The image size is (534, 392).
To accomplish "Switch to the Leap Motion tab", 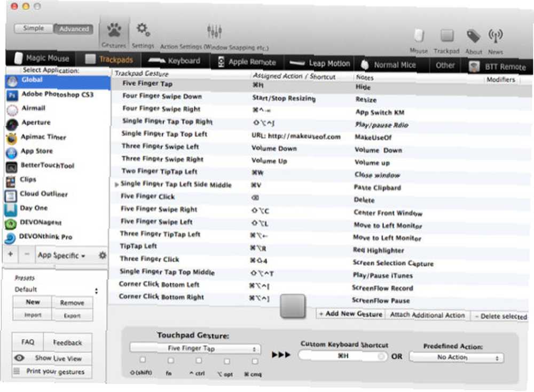I will click(x=319, y=63).
